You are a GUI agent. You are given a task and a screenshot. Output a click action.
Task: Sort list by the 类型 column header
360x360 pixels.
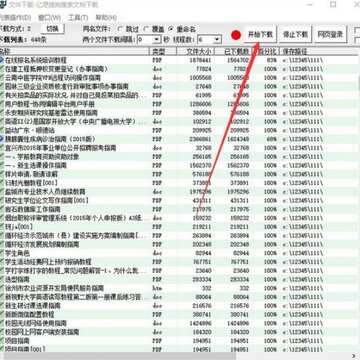click(163, 51)
